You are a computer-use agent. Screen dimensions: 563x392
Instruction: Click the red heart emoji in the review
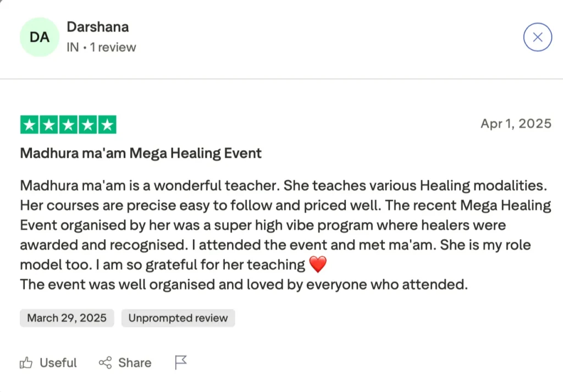pyautogui.click(x=318, y=265)
